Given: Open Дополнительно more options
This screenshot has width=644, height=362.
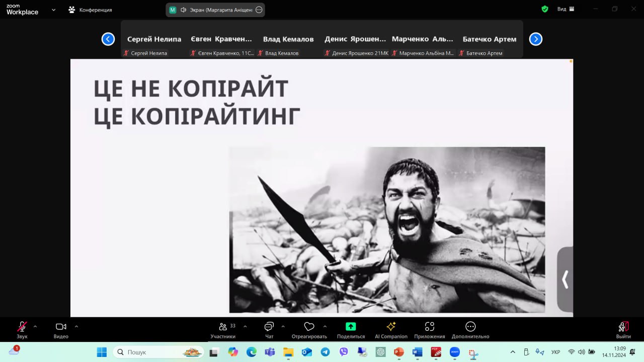Looking at the screenshot, I should [x=470, y=327].
